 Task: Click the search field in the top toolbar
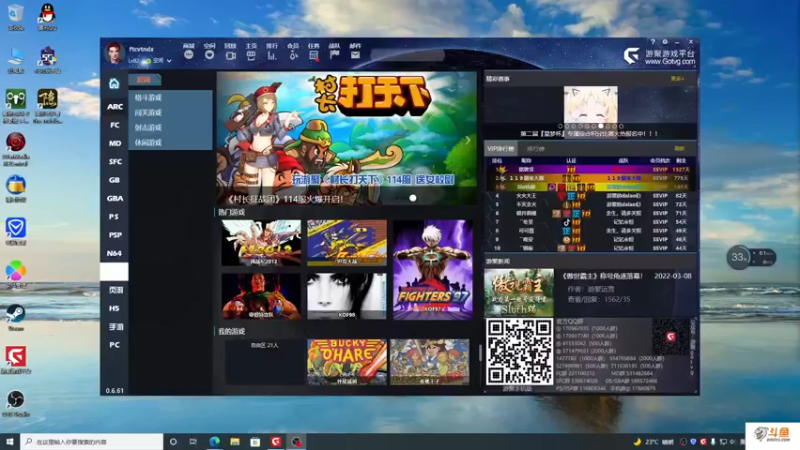coord(407,55)
